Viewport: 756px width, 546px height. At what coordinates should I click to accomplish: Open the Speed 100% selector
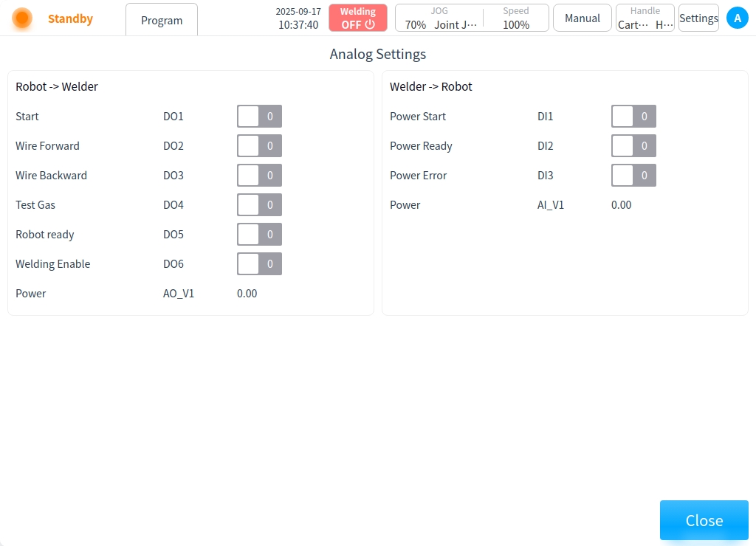click(x=516, y=18)
